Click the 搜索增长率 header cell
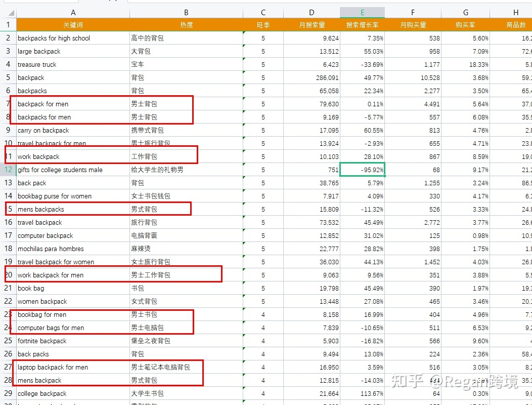Image resolution: width=532 pixels, height=405 pixels. [362, 25]
